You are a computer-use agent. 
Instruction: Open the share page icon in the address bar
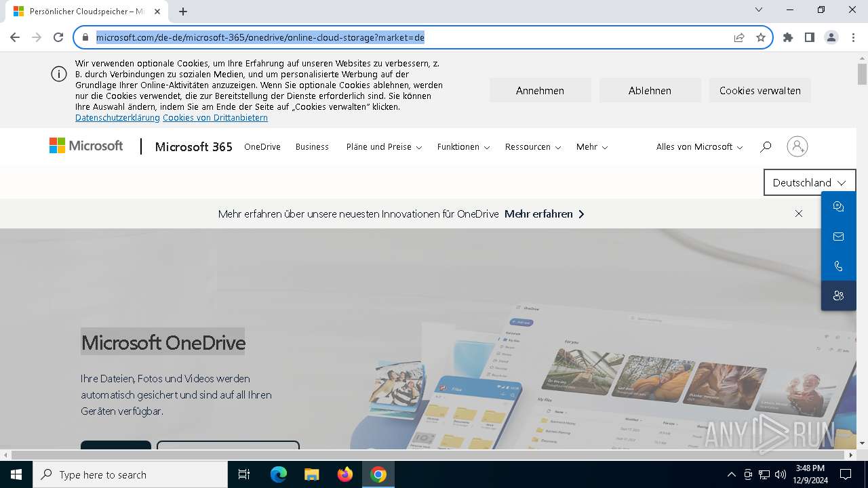(739, 37)
